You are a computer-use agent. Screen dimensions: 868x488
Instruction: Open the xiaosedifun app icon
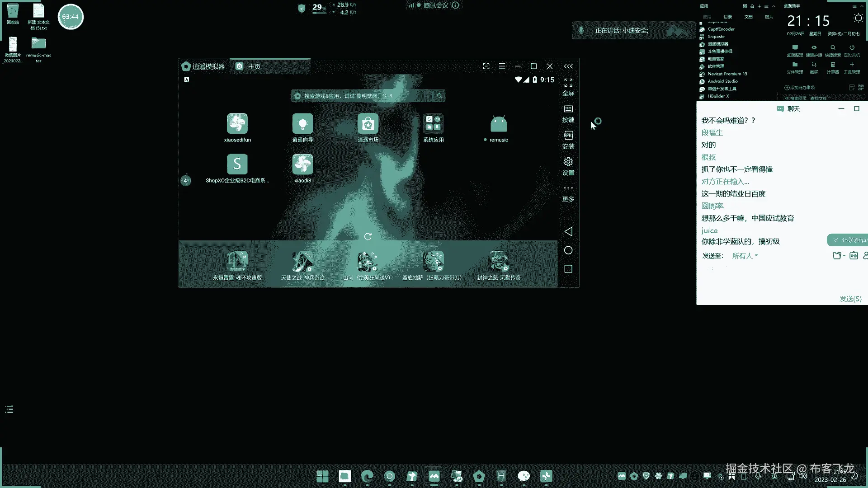coord(237,124)
